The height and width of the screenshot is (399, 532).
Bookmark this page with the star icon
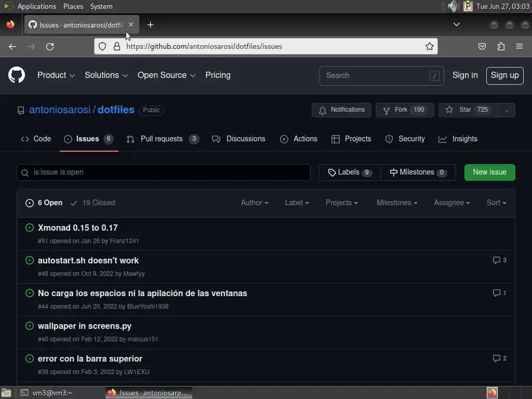pyautogui.click(x=430, y=46)
